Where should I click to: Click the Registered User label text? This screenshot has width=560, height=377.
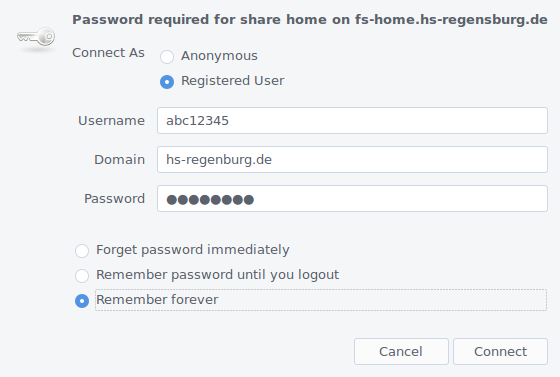click(232, 81)
